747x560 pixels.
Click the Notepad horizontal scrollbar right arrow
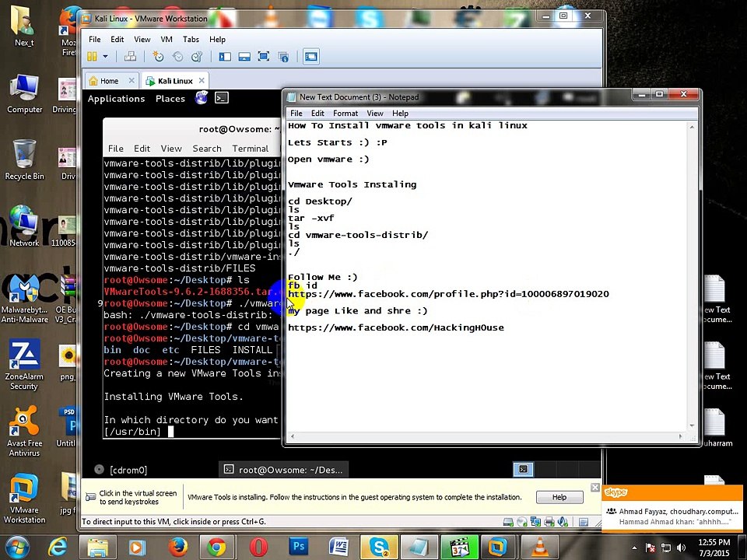tap(680, 436)
